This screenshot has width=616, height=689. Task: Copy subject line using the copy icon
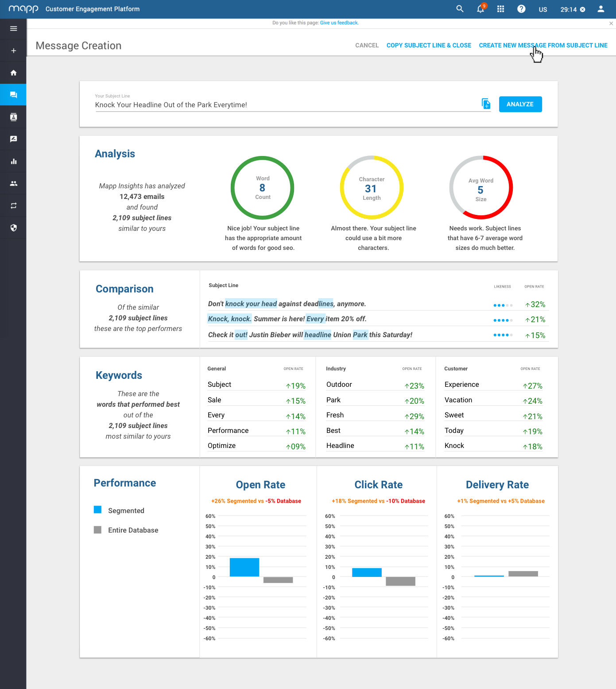click(486, 104)
